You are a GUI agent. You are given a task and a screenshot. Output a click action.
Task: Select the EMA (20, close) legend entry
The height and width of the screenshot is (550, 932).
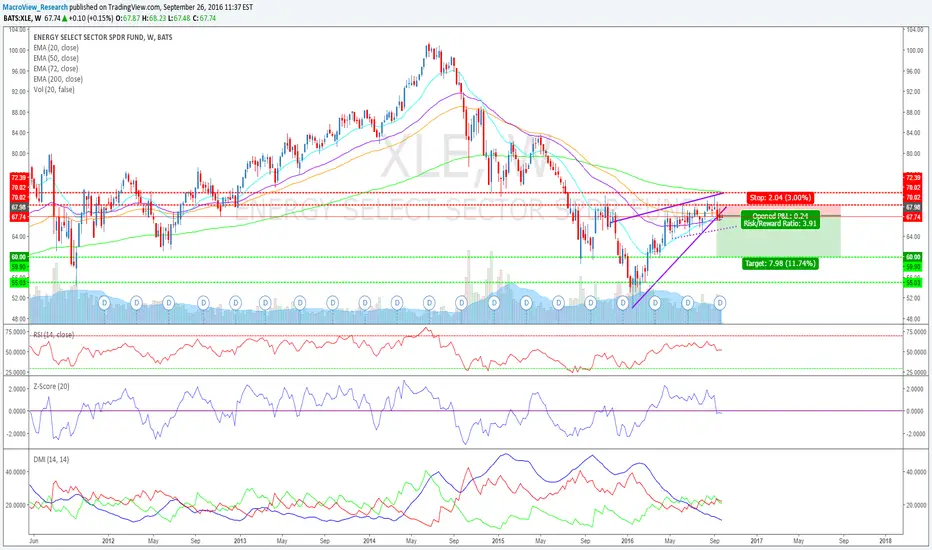pos(56,48)
